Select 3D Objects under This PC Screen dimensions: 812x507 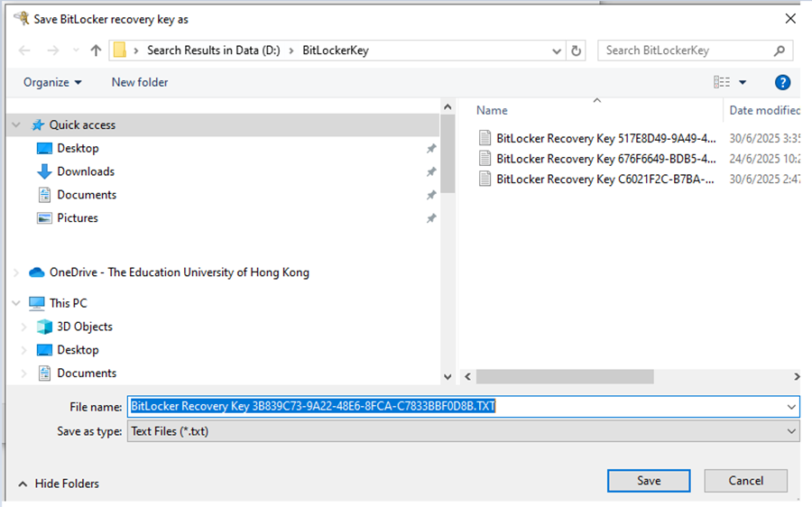[x=85, y=327]
